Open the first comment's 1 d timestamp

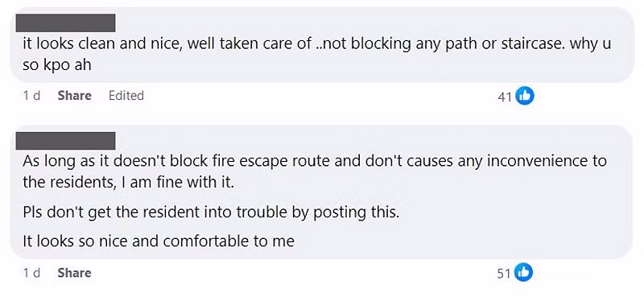tap(31, 96)
